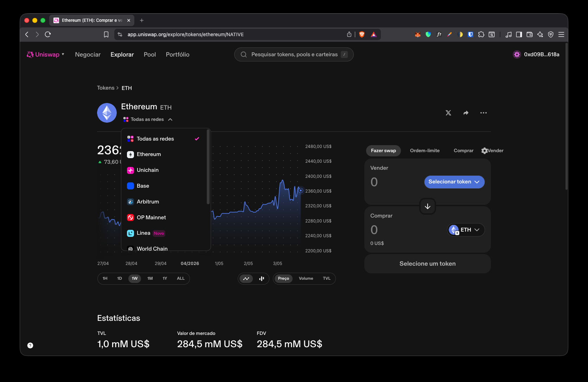588x382 pixels.
Task: Switch to Fazer swap tab
Action: [383, 151]
